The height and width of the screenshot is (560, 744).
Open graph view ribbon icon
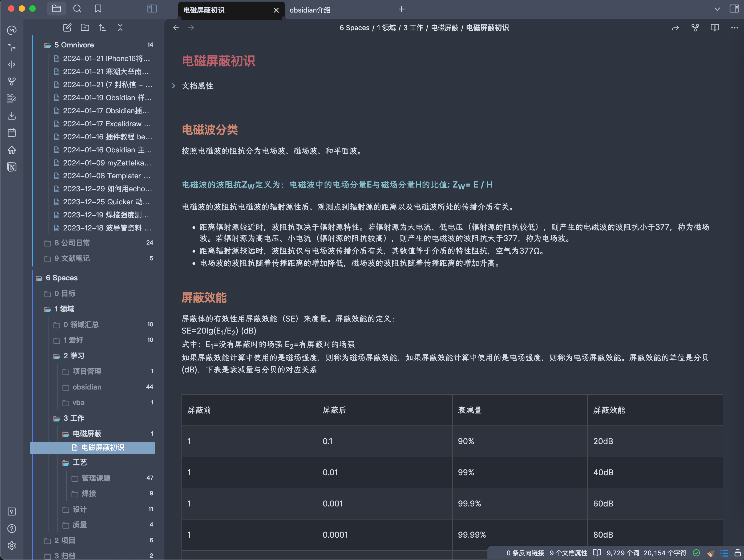coord(12,82)
